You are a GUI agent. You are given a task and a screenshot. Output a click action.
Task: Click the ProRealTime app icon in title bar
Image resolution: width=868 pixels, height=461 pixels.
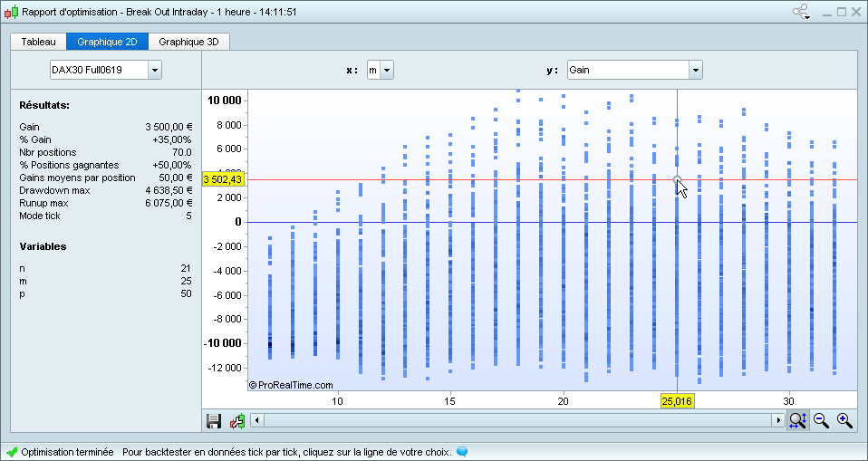click(11, 12)
